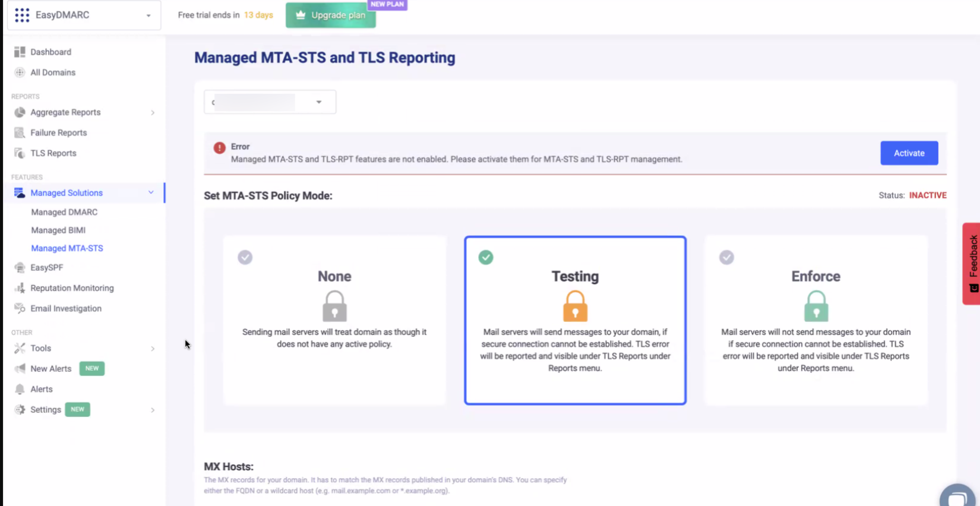Click the All Domains globe icon
This screenshot has height=506, width=980.
(20, 72)
